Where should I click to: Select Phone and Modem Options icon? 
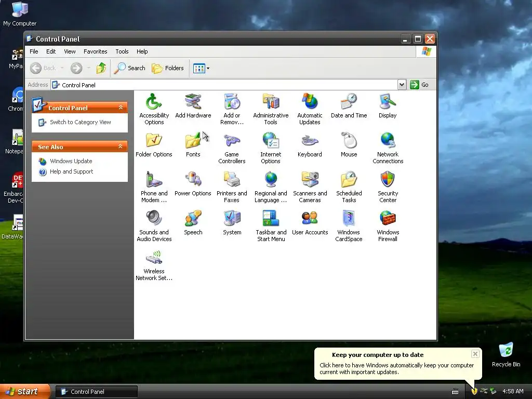(x=154, y=187)
